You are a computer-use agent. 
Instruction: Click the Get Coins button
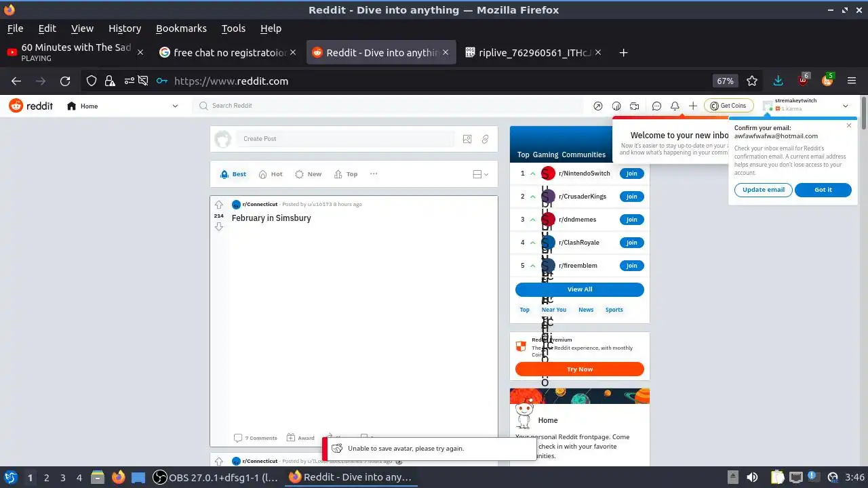(728, 106)
